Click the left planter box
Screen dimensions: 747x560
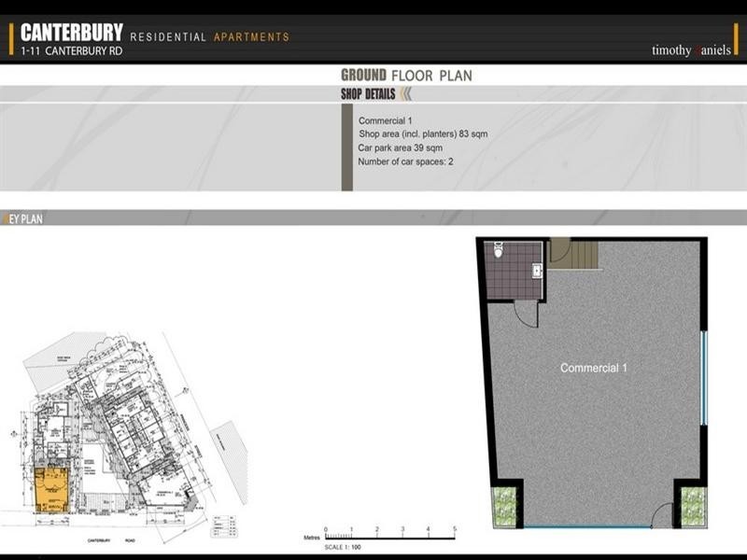[504, 506]
